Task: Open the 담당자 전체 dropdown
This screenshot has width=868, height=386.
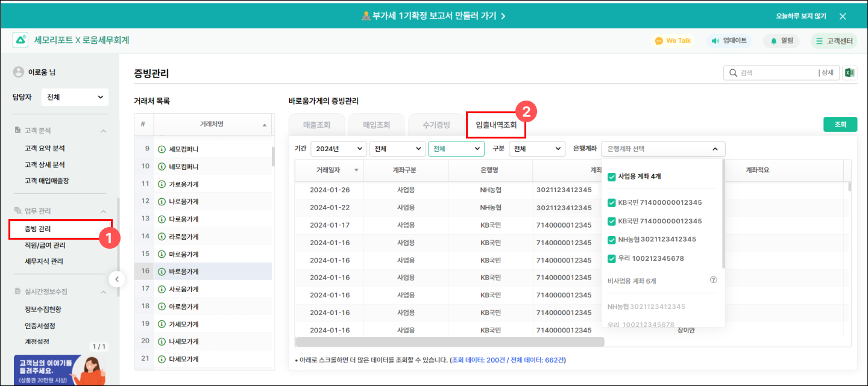Action: pyautogui.click(x=75, y=97)
